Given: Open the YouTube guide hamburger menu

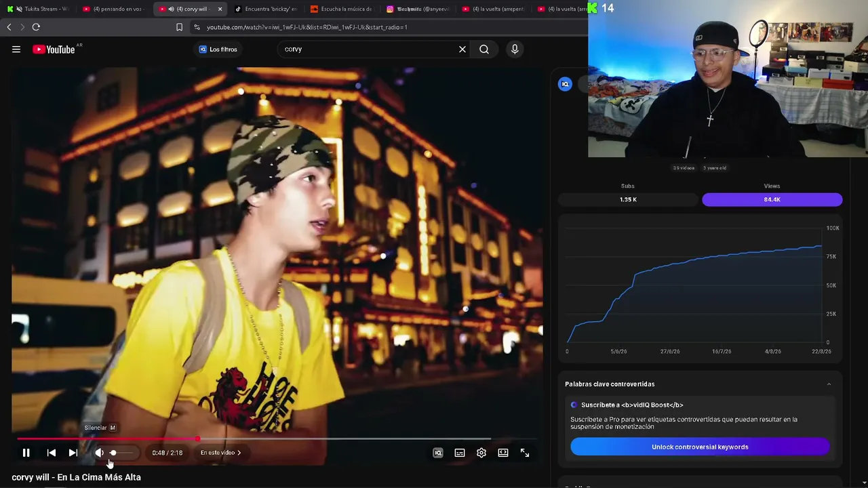Looking at the screenshot, I should coord(16,49).
